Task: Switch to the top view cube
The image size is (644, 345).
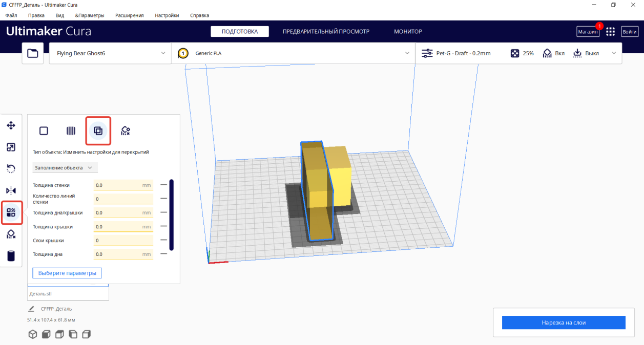Action: [59, 334]
